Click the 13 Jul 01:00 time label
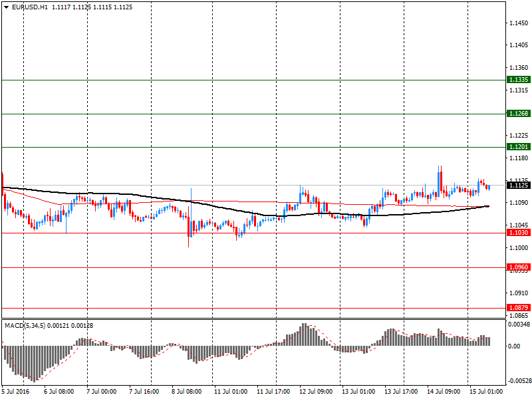This screenshot has height=399, width=532. click(x=358, y=392)
